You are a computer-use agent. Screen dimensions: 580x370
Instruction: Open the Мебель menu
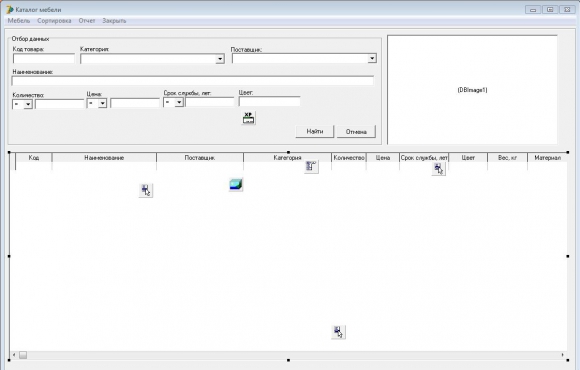coord(18,21)
